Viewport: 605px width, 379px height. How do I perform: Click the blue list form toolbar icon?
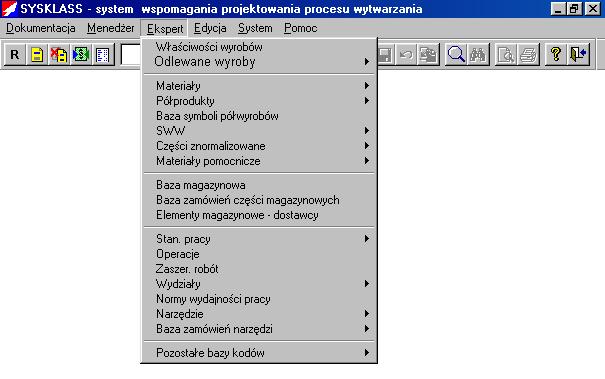pos(103,55)
